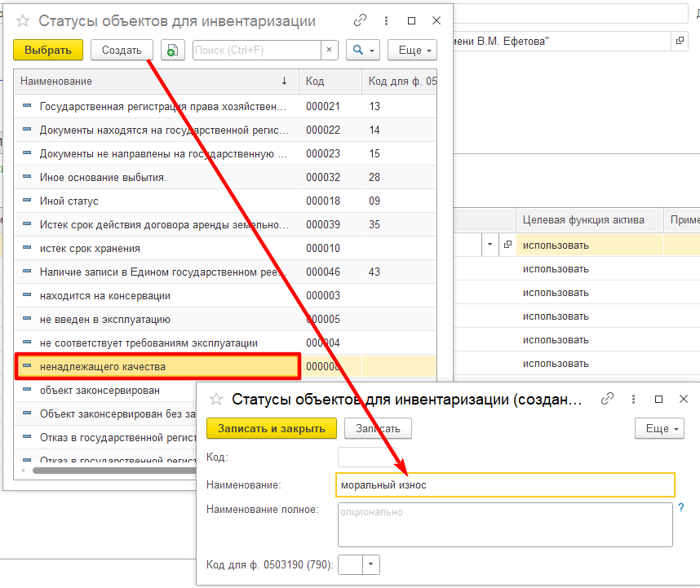Expand Код для ф. 0503190 (790) dropdown
Screen dimensions: 700x588
(372, 564)
